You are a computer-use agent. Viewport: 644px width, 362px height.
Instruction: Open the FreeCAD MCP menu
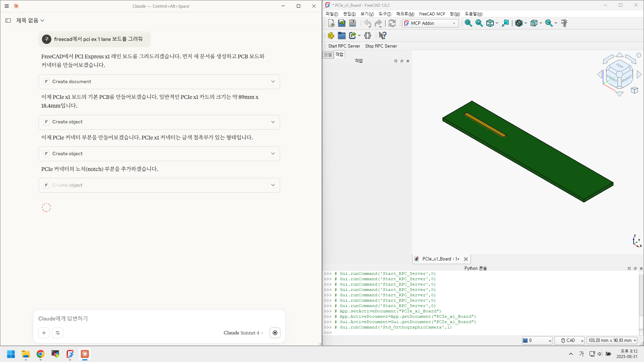(432, 14)
